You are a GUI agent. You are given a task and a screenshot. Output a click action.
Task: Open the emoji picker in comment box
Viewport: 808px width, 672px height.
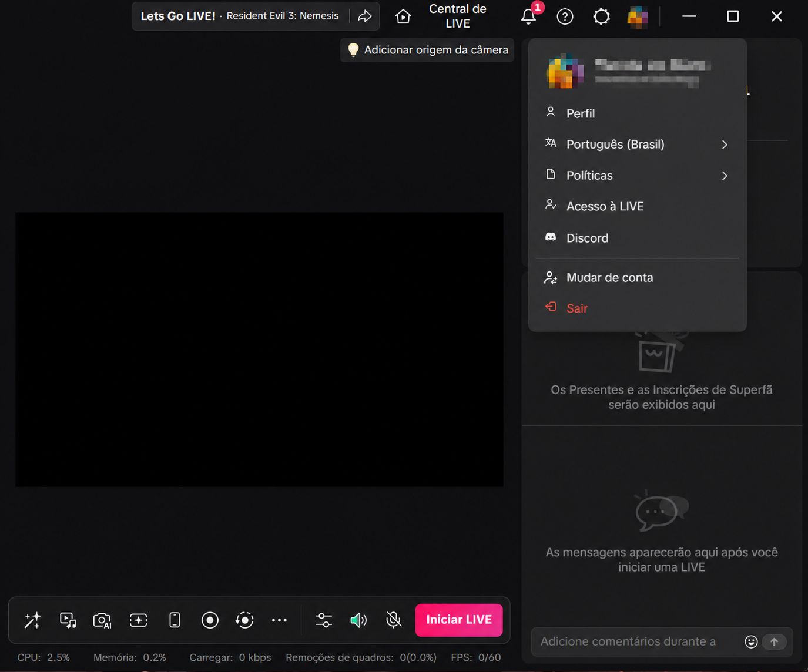(751, 641)
